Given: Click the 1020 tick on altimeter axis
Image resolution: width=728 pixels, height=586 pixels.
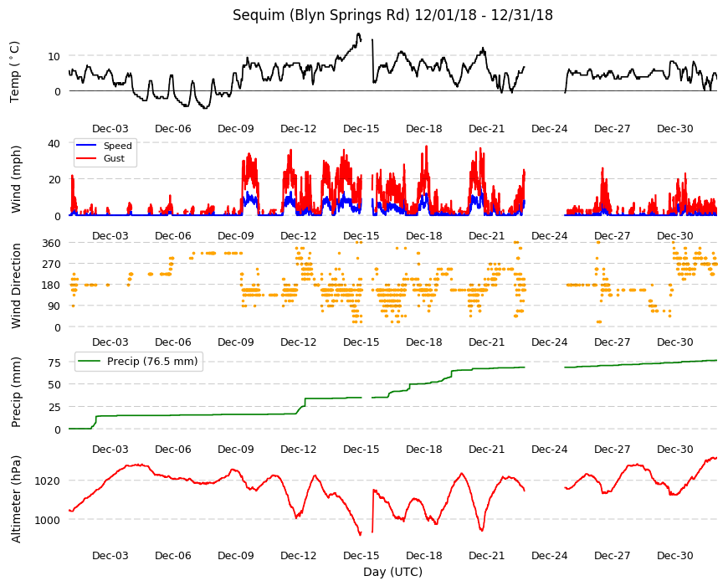Looking at the screenshot, I should point(49,481).
